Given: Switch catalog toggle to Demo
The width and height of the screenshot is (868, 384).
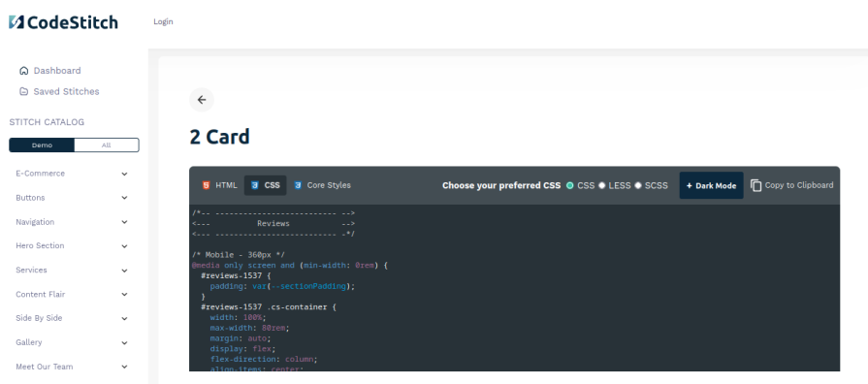Looking at the screenshot, I should coord(42,144).
